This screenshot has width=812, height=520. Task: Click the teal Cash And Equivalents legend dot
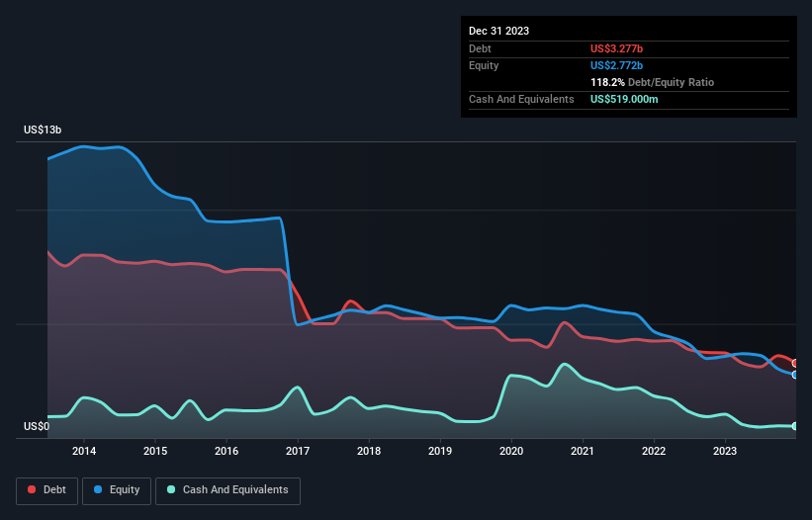(x=171, y=489)
